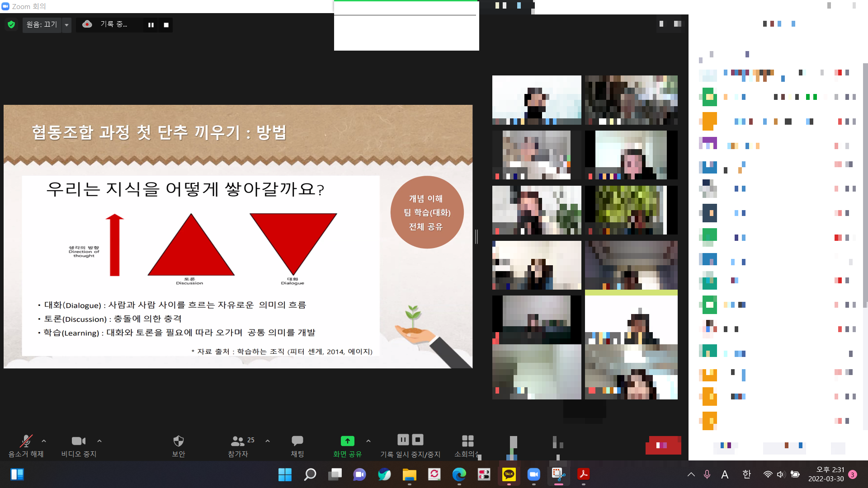Expand participants options arrow next to 25

[x=268, y=441]
